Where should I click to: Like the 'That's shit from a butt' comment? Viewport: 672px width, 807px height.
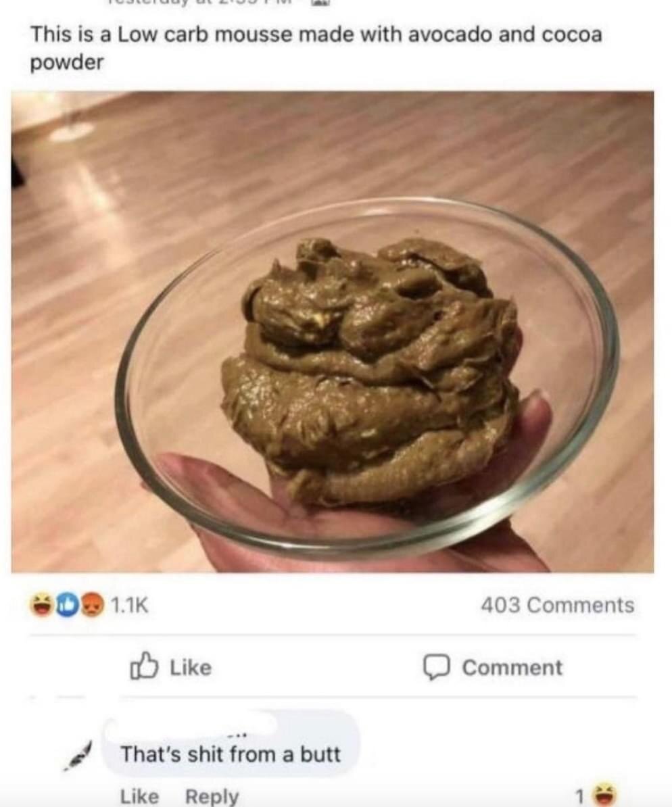click(x=139, y=796)
